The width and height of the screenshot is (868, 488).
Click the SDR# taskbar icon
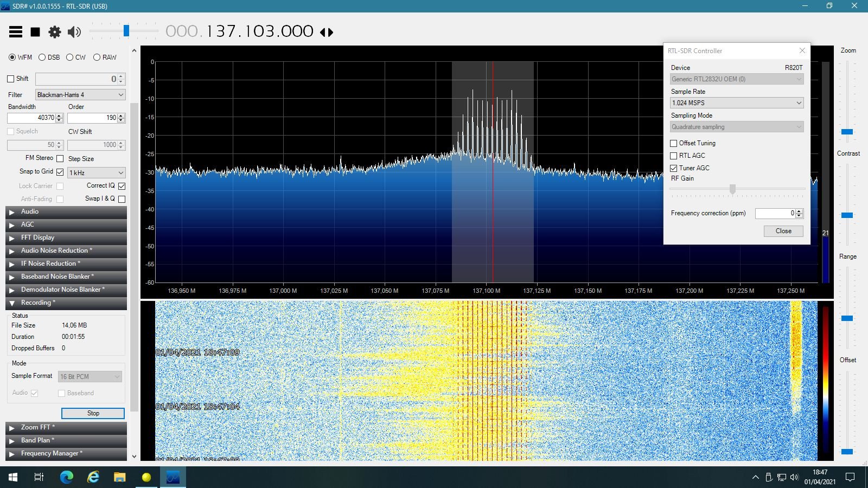click(x=173, y=477)
